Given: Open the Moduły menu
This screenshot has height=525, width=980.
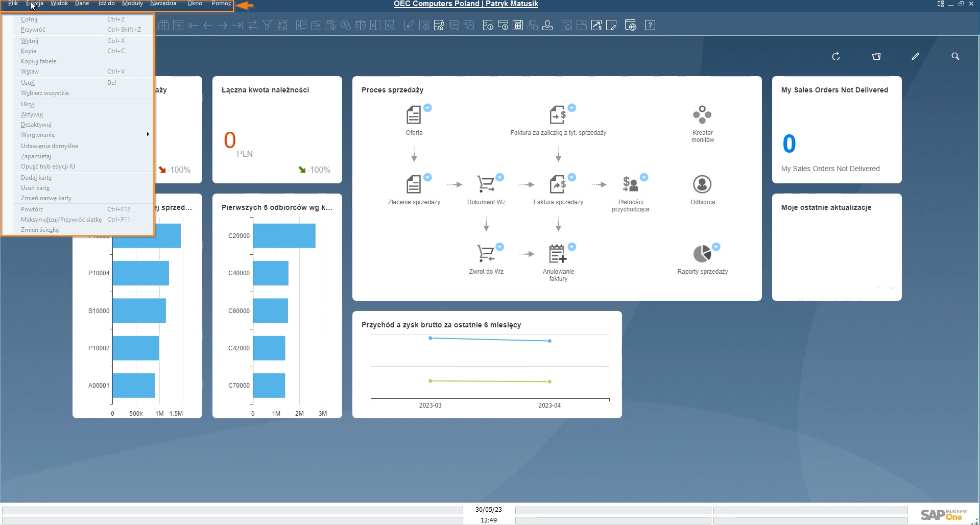Looking at the screenshot, I should pos(132,4).
